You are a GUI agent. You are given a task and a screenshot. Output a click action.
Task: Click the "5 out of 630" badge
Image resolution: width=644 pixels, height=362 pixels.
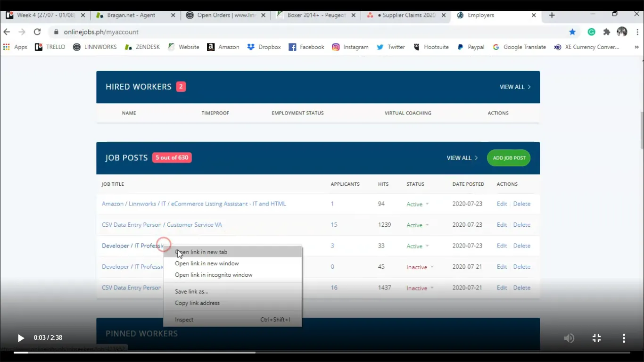(172, 158)
